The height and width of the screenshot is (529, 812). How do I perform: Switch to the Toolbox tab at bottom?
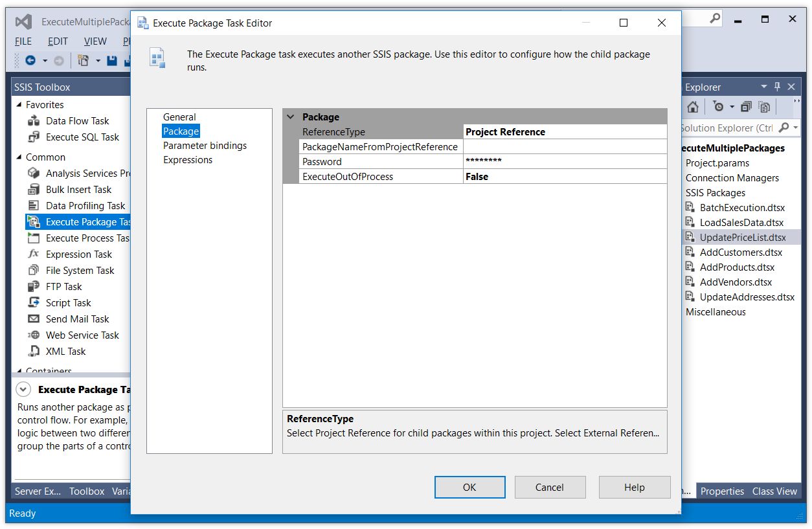tap(87, 491)
